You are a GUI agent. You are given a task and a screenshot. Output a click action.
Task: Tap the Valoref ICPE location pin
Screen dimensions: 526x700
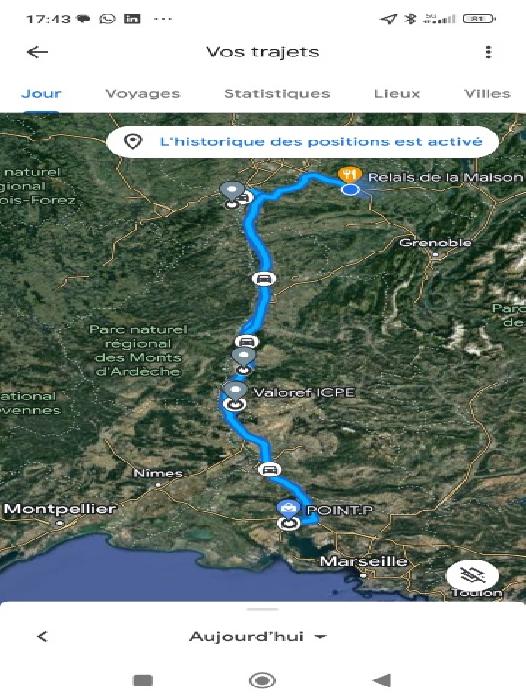pyautogui.click(x=235, y=390)
